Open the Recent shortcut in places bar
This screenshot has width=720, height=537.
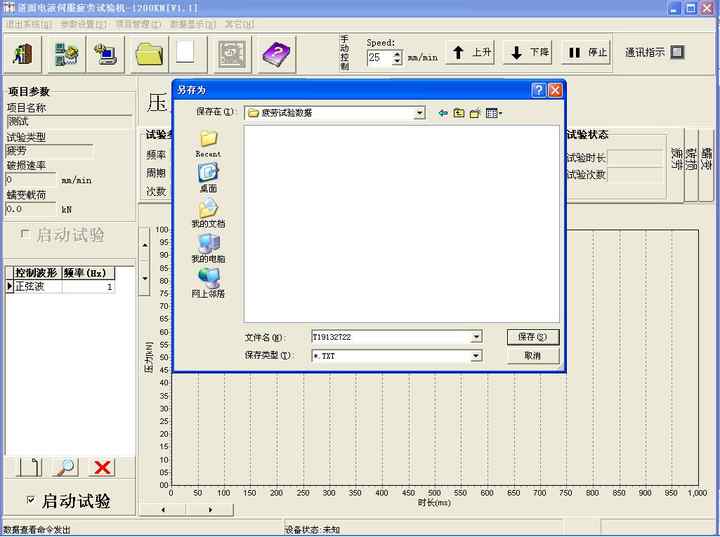(x=208, y=143)
